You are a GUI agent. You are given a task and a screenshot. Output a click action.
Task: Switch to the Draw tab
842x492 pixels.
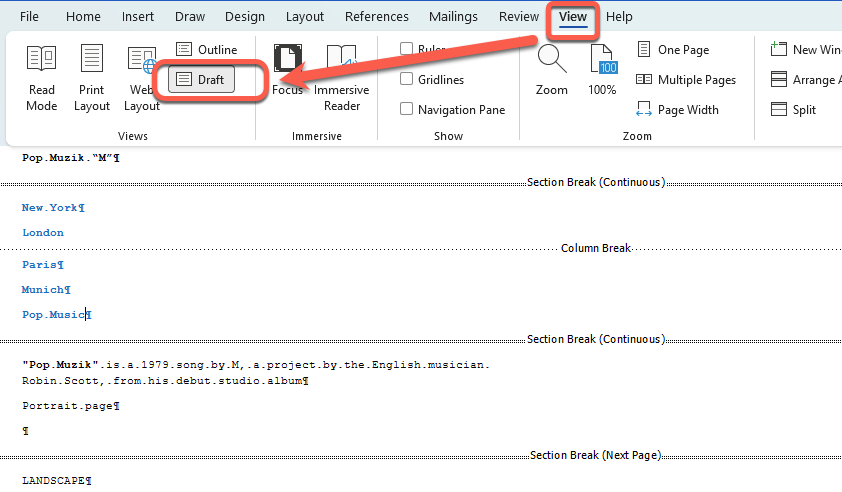190,17
